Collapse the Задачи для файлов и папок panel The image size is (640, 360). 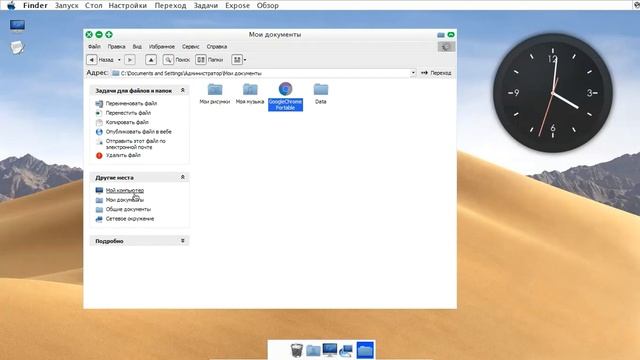coord(182,90)
